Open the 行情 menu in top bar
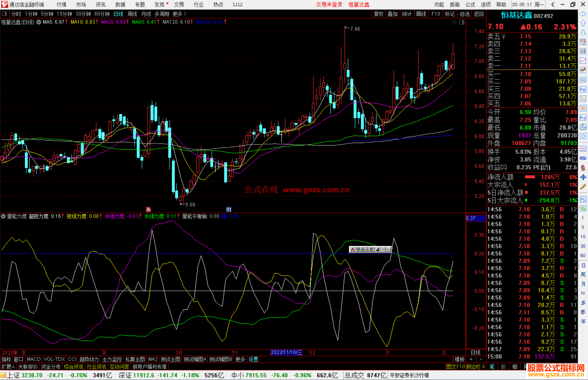This screenshot has height=380, width=588. point(61,5)
